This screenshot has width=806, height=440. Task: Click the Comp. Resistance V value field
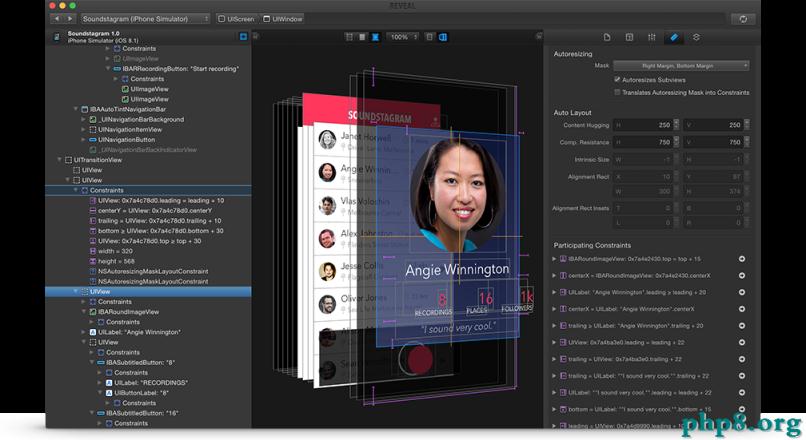tap(718, 142)
